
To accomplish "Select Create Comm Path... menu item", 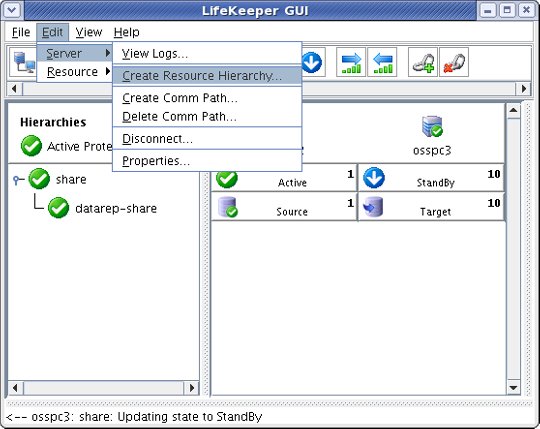I will (x=207, y=98).
